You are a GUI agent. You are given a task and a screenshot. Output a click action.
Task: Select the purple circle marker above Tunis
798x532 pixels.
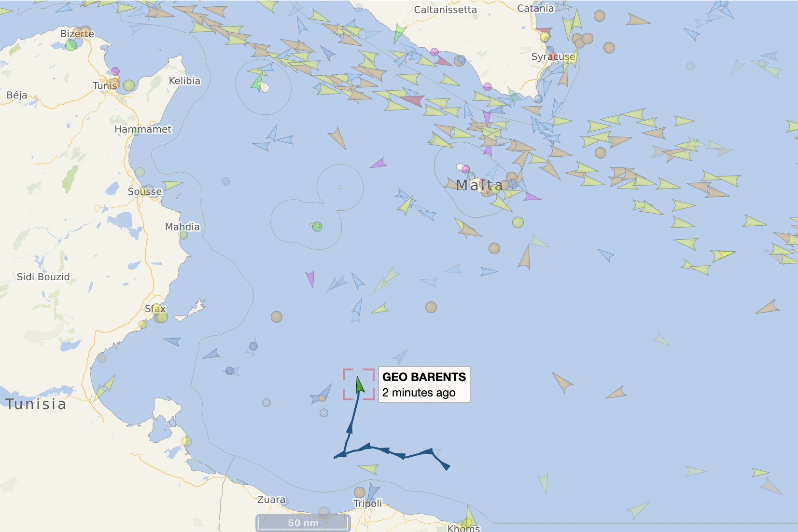pos(115,71)
